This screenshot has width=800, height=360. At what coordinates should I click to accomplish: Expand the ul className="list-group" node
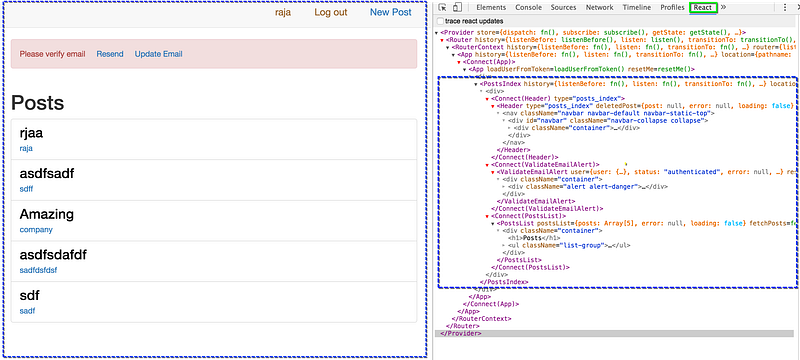(504, 245)
